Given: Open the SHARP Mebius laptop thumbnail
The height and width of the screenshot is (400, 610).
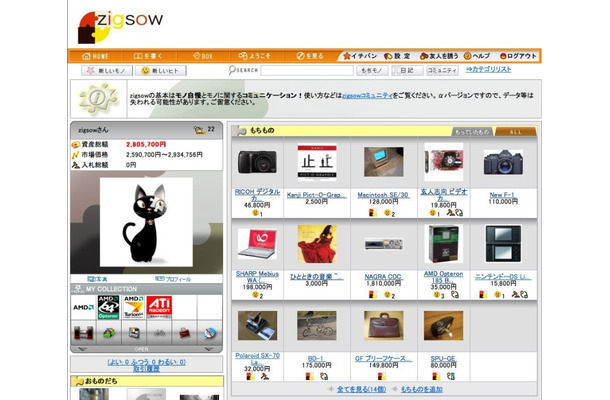Looking at the screenshot, I should pyautogui.click(x=257, y=244).
